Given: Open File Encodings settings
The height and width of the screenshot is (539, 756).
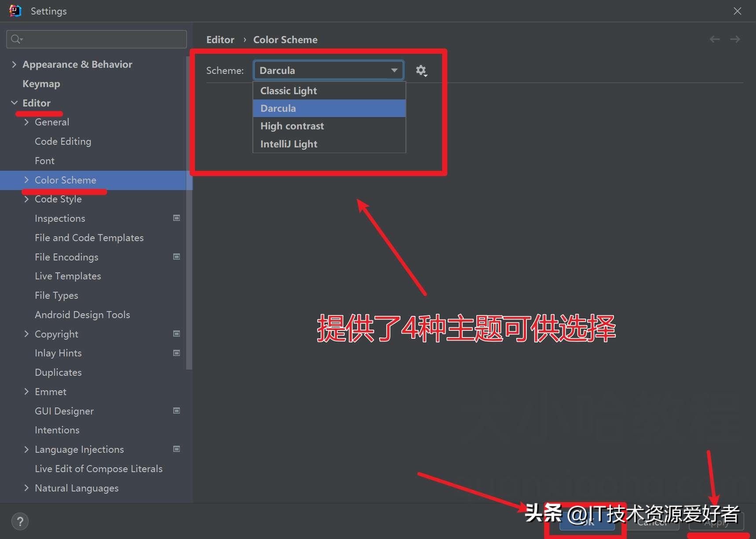Looking at the screenshot, I should coord(66,257).
